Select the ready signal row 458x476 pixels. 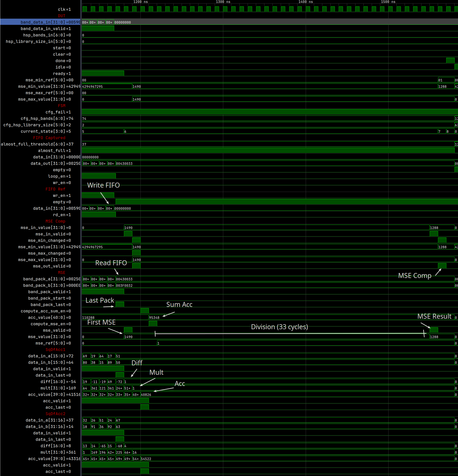coord(62,74)
